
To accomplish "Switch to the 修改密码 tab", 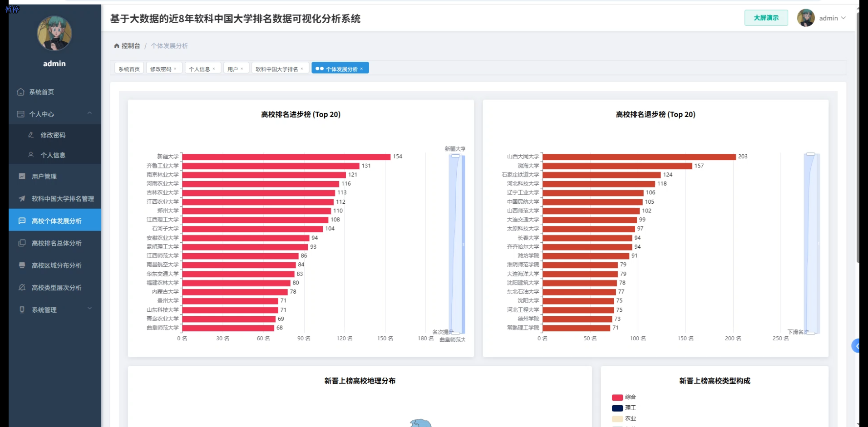I will point(161,69).
